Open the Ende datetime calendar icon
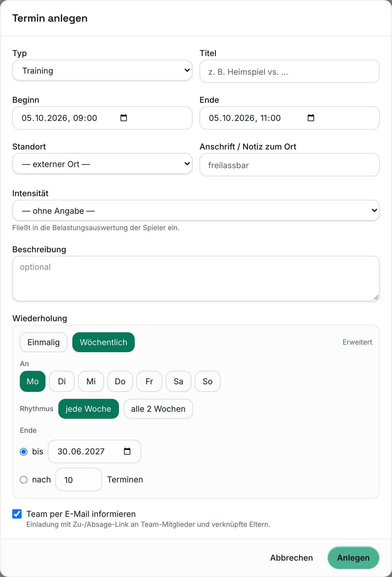Screen dimensions: 392x577 pyautogui.click(x=311, y=118)
